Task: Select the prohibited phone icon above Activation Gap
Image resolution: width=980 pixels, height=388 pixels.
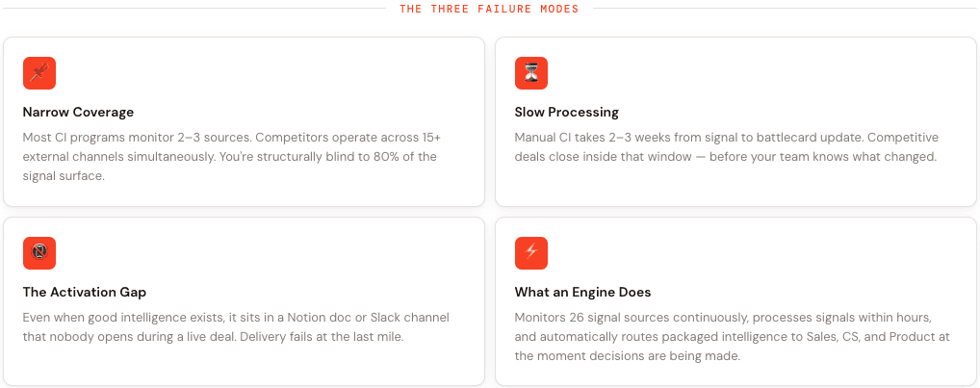Action: [x=39, y=253]
